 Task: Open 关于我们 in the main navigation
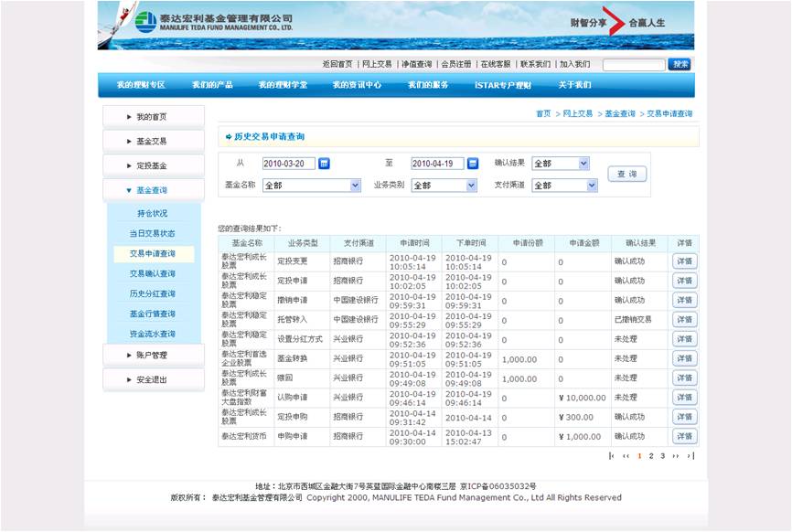point(575,85)
